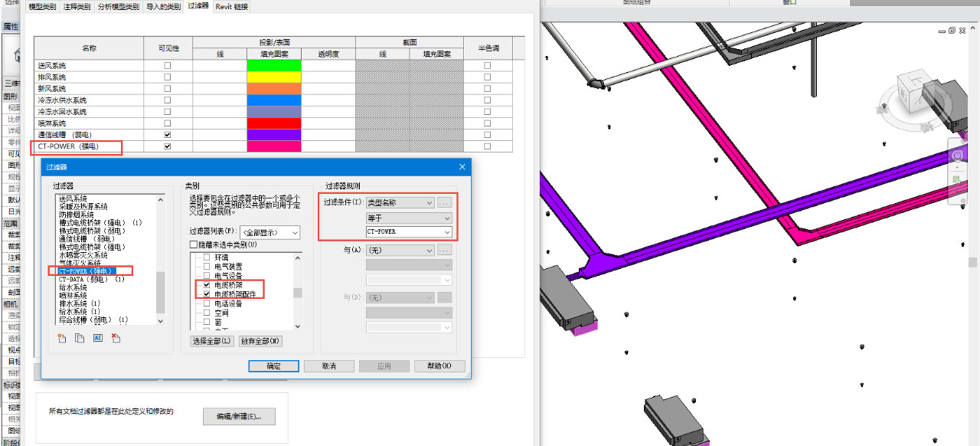Check the 电气设备 category checkbox
The width and height of the screenshot is (980, 446).
[207, 276]
